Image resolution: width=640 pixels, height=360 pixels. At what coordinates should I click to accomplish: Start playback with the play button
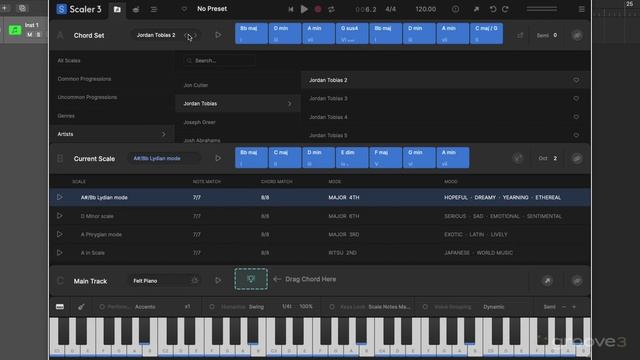[x=304, y=9]
